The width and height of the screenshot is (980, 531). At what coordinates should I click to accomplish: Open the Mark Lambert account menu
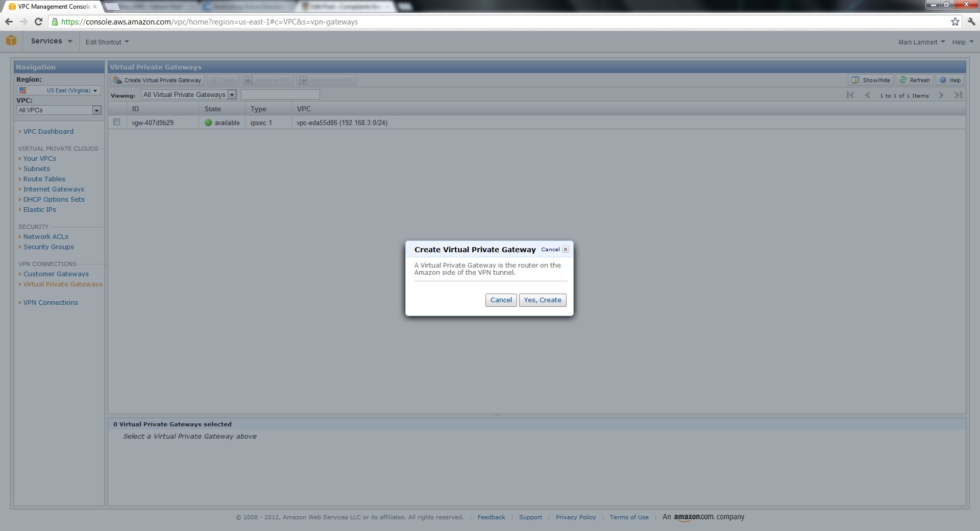tap(921, 42)
